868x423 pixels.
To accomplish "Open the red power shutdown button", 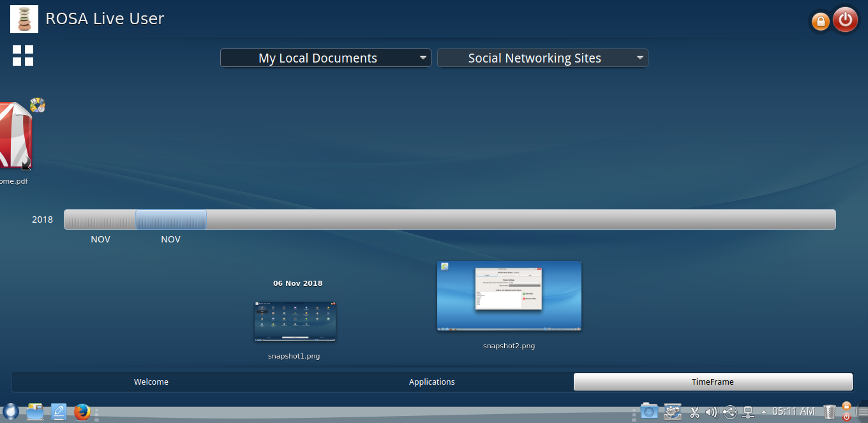I will coord(846,19).
